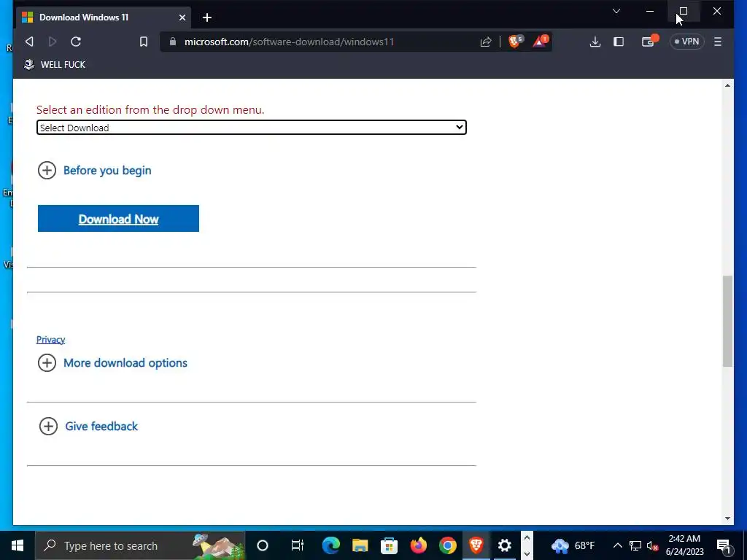Expand the Give feedback section
747x560 pixels.
coord(88,426)
